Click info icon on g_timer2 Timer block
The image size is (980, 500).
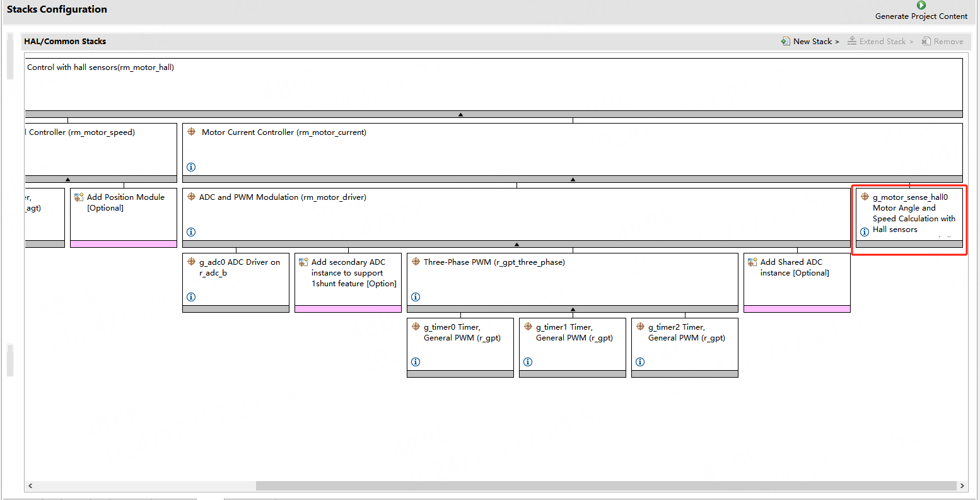point(640,362)
